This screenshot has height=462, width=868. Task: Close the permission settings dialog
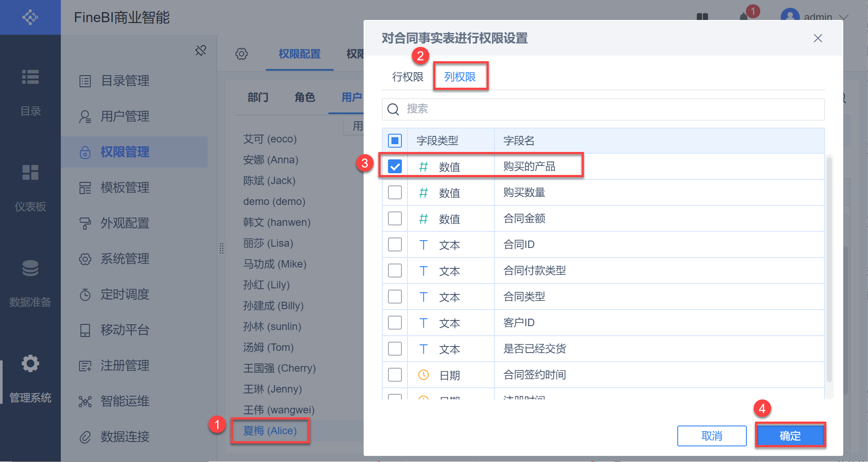pos(818,38)
